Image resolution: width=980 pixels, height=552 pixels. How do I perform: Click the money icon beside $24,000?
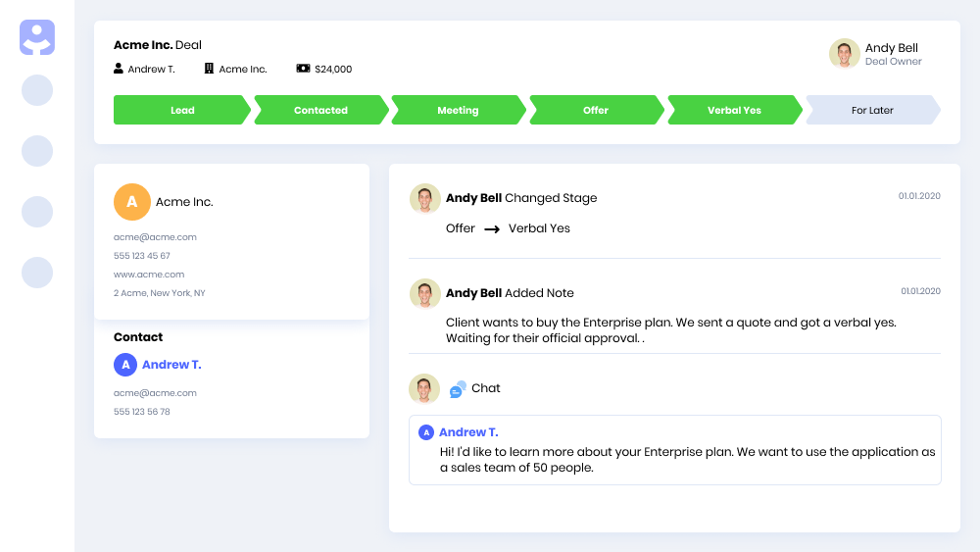[x=303, y=69]
